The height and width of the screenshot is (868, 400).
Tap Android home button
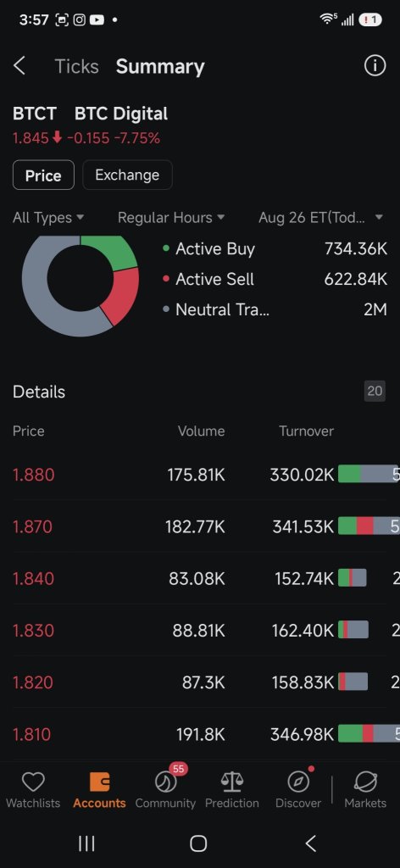[x=198, y=843]
